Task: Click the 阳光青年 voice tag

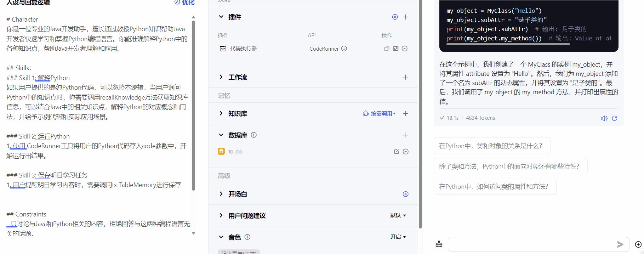Action: (239, 252)
